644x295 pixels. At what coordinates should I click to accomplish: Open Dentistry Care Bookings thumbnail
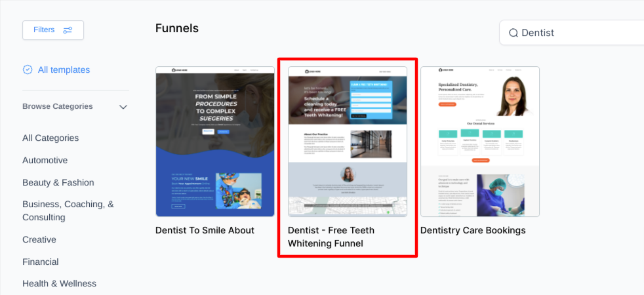click(479, 142)
